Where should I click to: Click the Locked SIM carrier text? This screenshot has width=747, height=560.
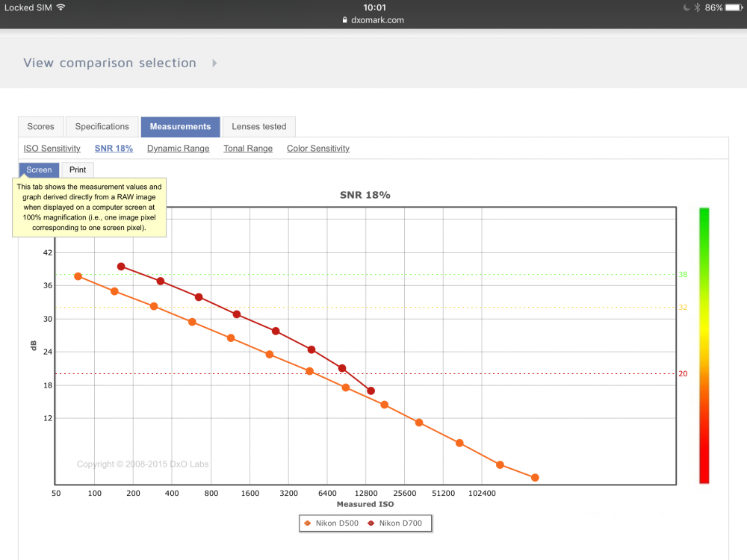28,7
